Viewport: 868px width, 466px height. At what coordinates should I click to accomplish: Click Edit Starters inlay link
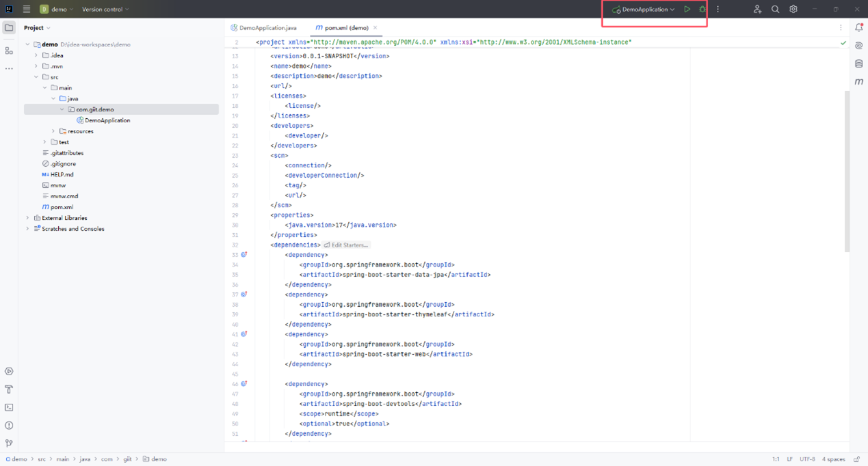(346, 245)
